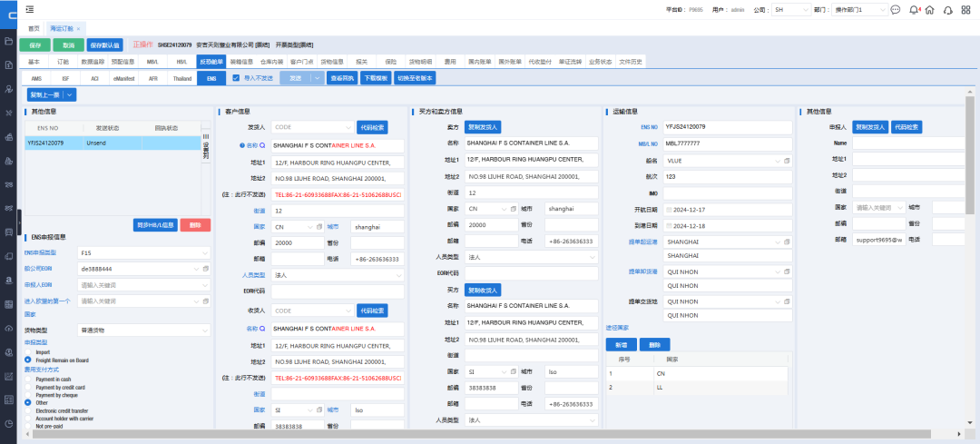980x444 pixels.
Task: Click the 下载模板 button
Action: 376,78
